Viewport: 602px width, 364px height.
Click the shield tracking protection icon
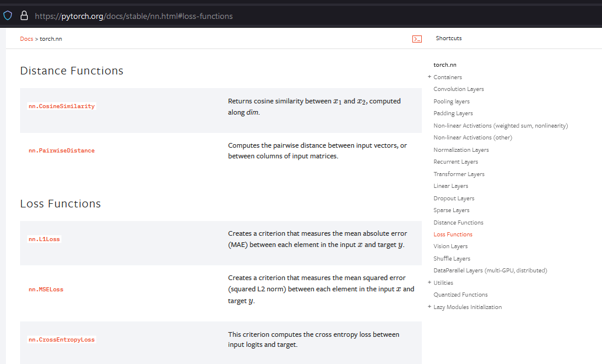(8, 16)
